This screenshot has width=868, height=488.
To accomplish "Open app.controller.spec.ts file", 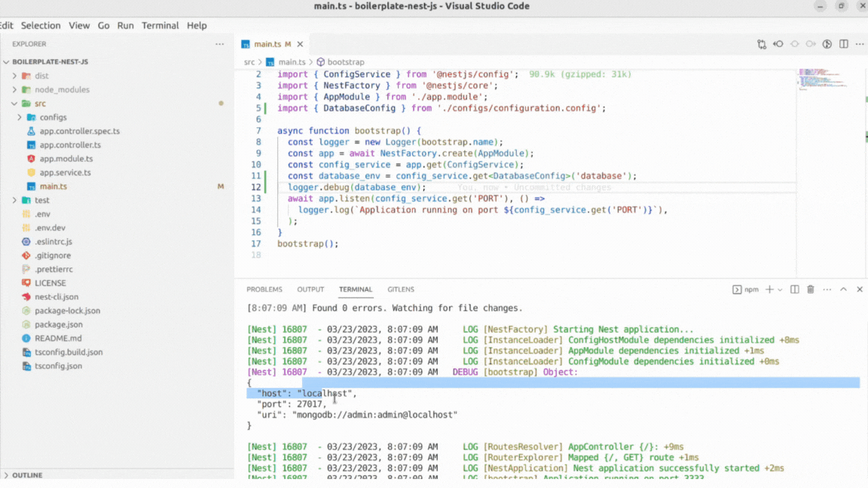I will coord(79,131).
